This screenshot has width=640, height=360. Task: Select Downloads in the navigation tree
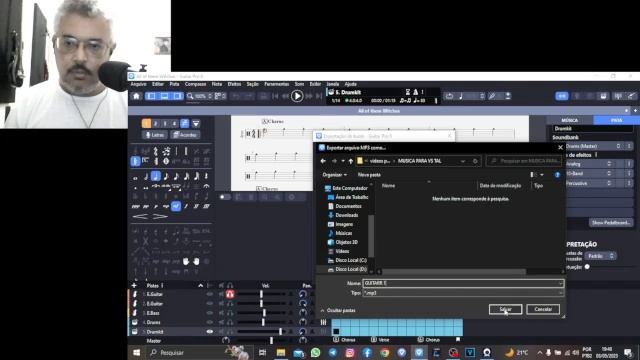click(x=347, y=215)
